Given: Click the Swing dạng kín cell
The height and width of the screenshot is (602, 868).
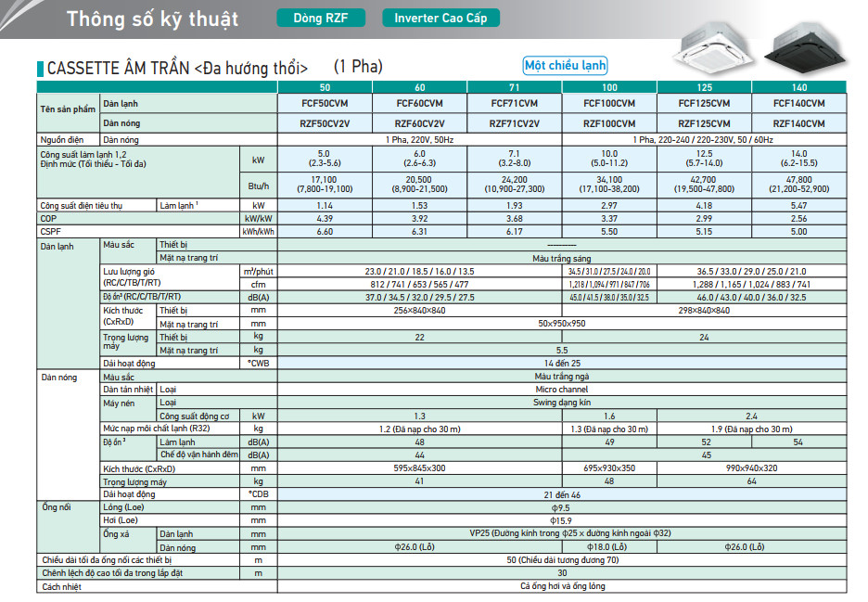Looking at the screenshot, I should pyautogui.click(x=561, y=403).
